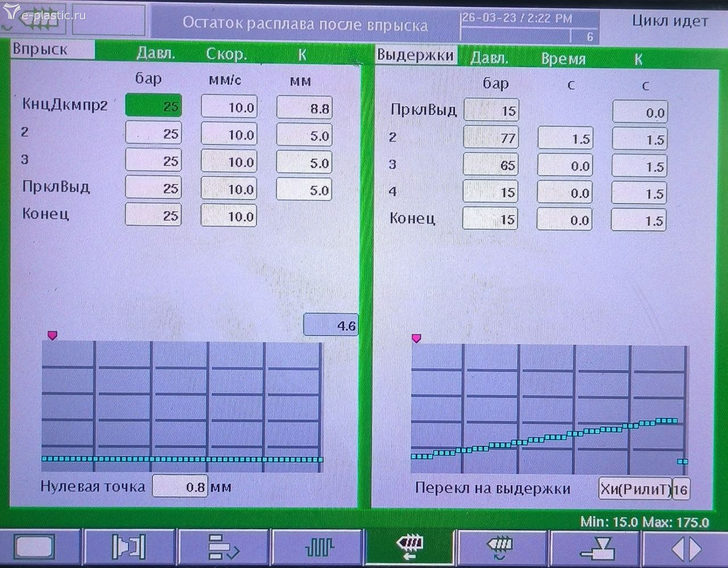Click the Цикл идет status button
Viewport: 728px width, 568px height.
[669, 22]
